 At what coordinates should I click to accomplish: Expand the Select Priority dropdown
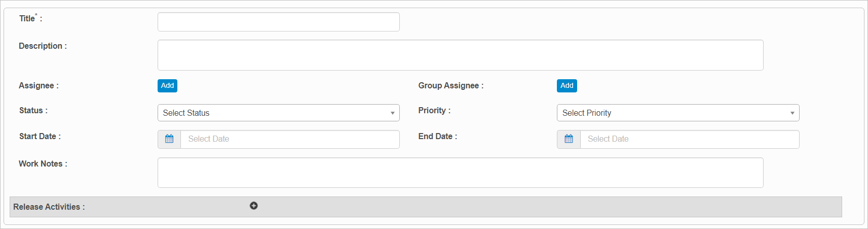(677, 113)
